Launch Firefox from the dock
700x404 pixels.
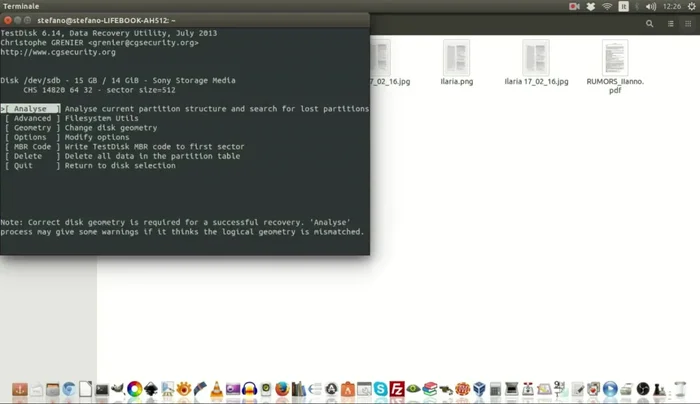[x=282, y=389]
